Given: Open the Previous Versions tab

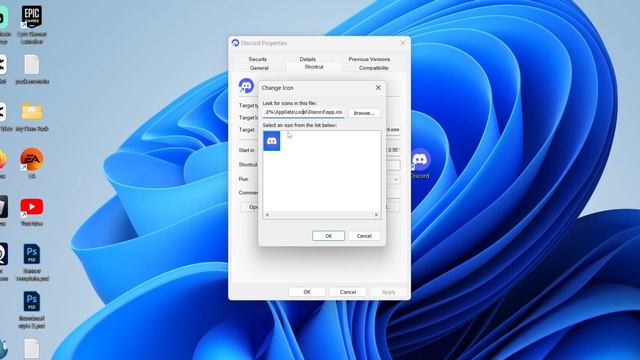Looking at the screenshot, I should tap(369, 59).
